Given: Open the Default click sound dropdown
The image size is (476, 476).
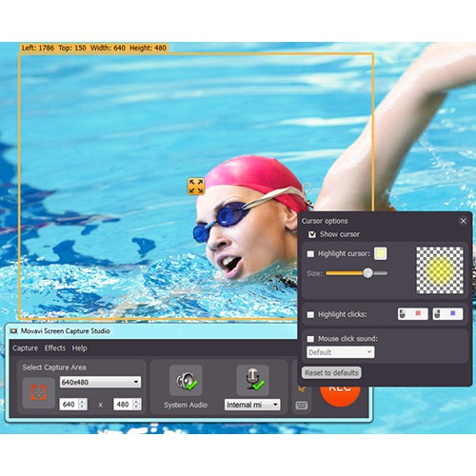Looking at the screenshot, I should click(x=341, y=352).
